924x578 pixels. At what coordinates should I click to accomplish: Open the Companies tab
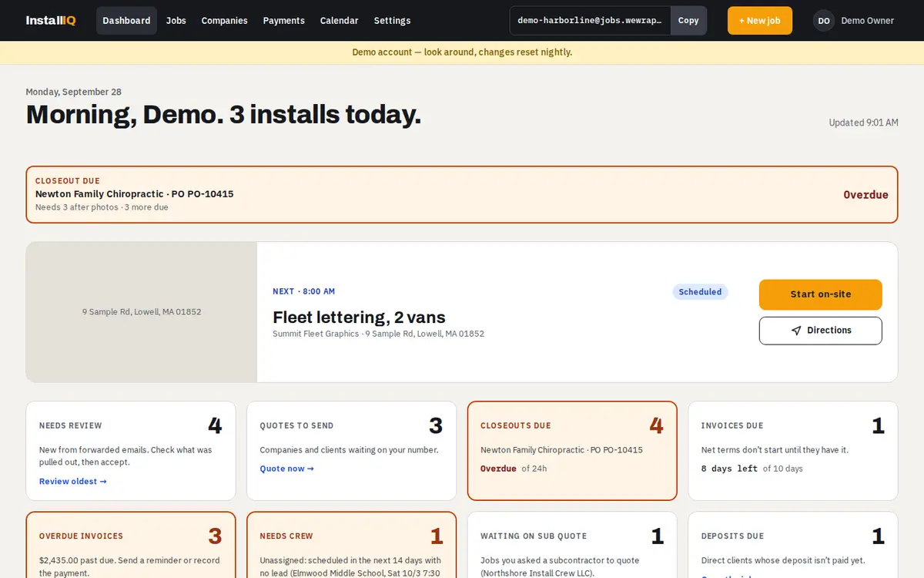224,21
